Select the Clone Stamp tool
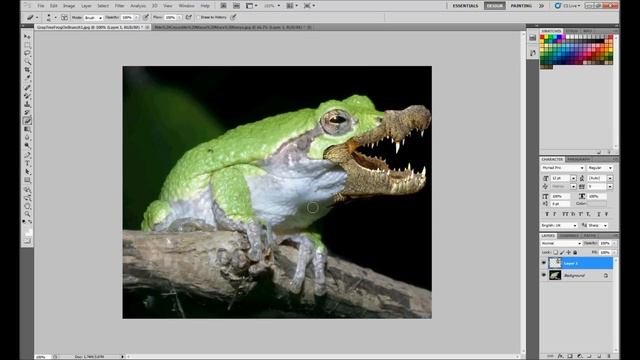Viewport: 640px width, 360px height. [x=27, y=104]
